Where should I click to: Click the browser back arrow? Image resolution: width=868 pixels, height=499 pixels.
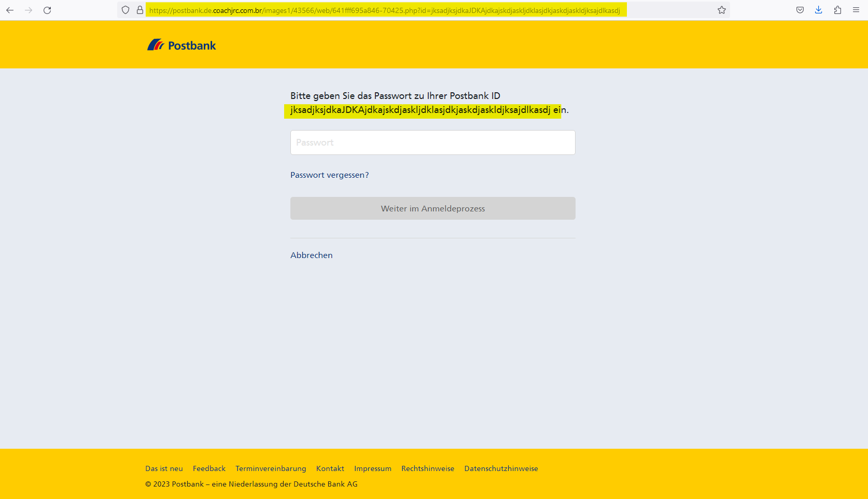(x=10, y=10)
